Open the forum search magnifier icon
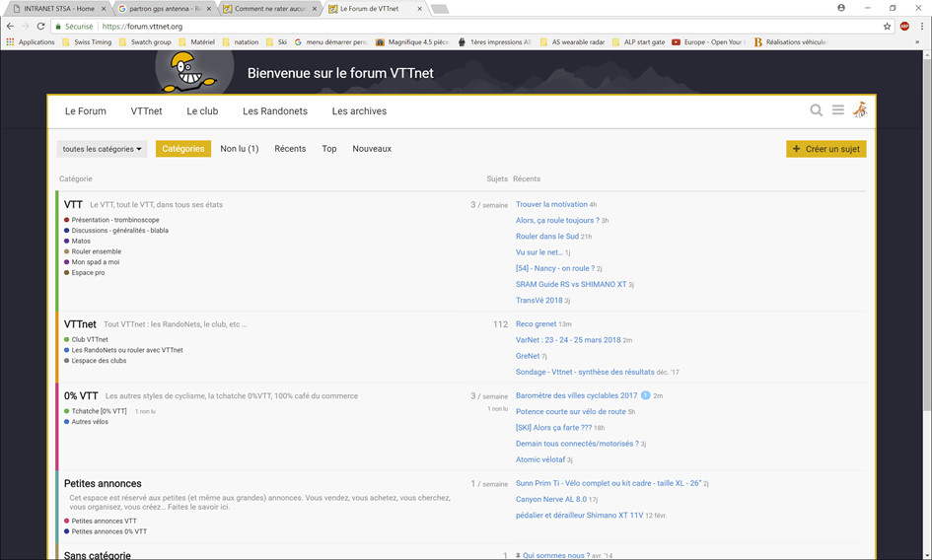The height and width of the screenshot is (560, 932). pos(816,110)
